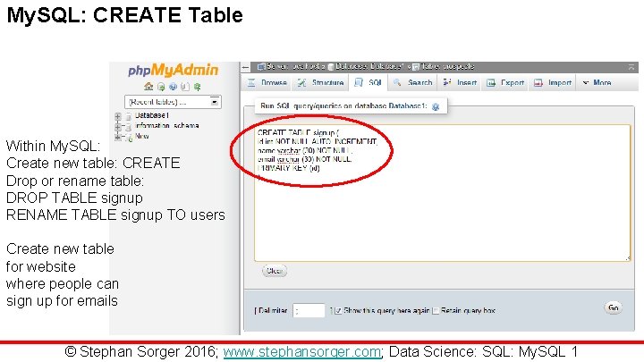Viewport: 644px width, 362px height.
Task: Expand the Database1 tree node
Action: click(118, 116)
